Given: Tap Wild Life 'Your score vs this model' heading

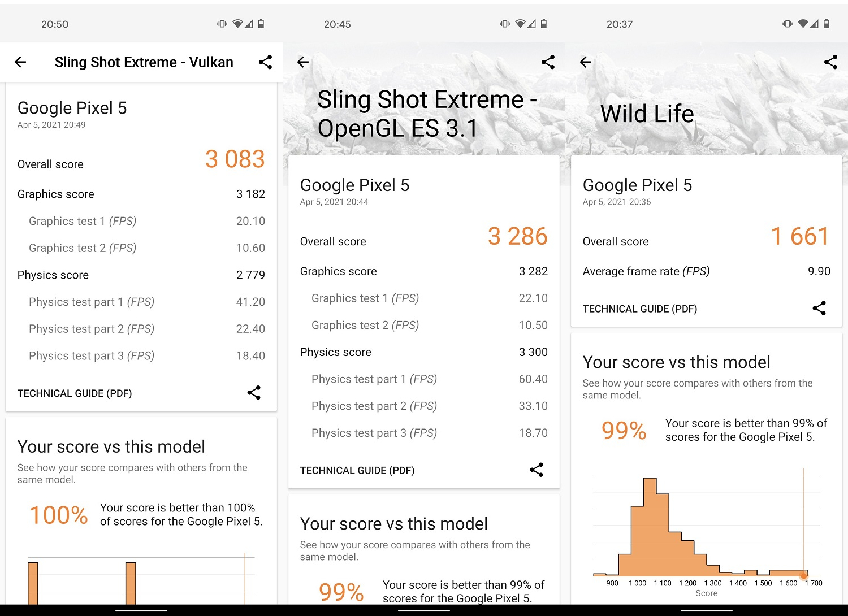Looking at the screenshot, I should point(677,362).
